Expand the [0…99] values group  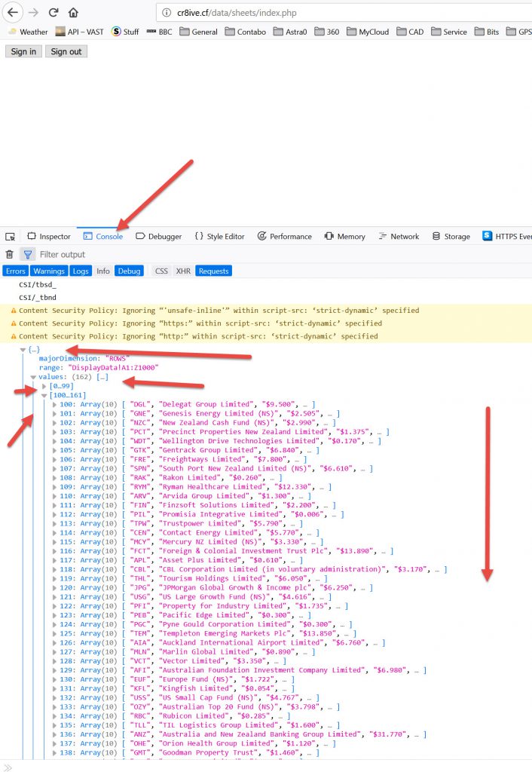[44, 386]
